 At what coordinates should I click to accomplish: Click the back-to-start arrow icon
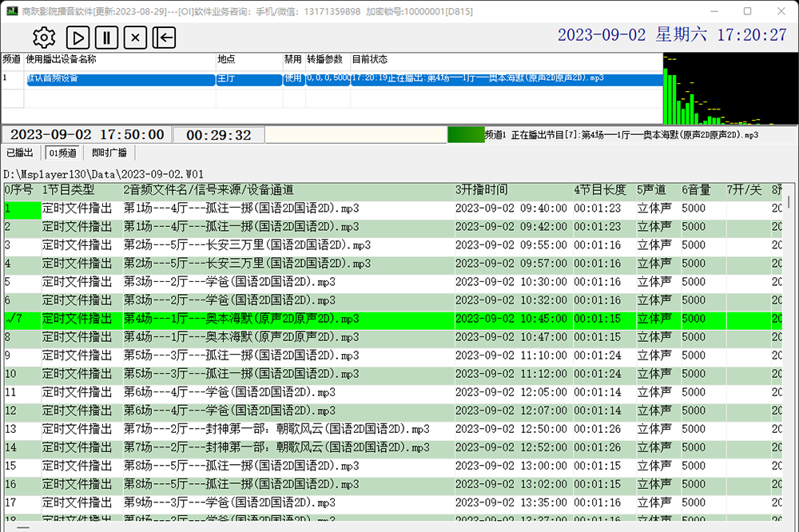164,38
